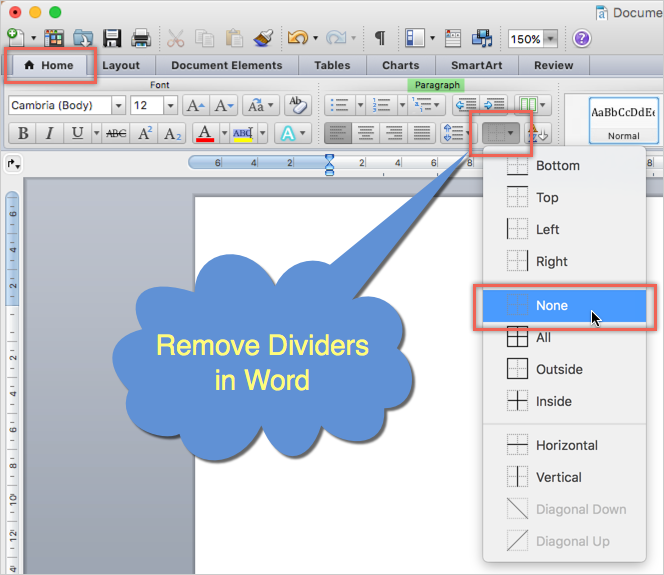Screen dimensions: 664x575
Task: Click the Save floppy disk icon
Action: [x=112, y=38]
